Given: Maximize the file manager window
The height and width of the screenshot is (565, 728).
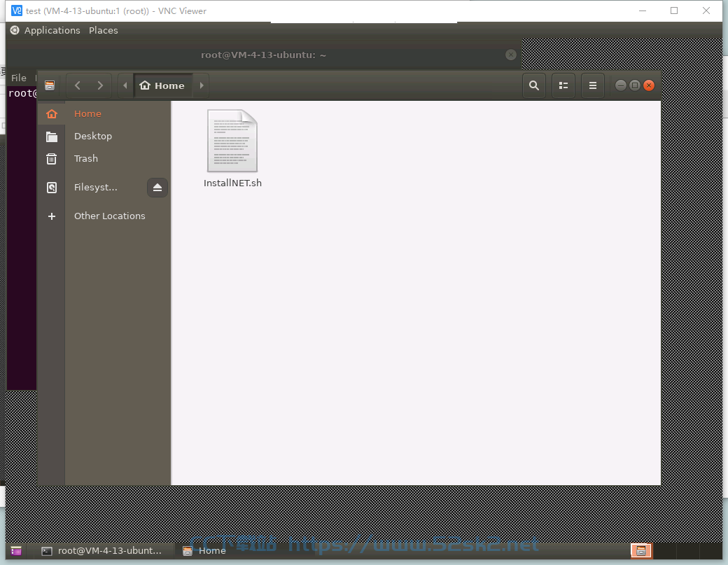Looking at the screenshot, I should 635,85.
